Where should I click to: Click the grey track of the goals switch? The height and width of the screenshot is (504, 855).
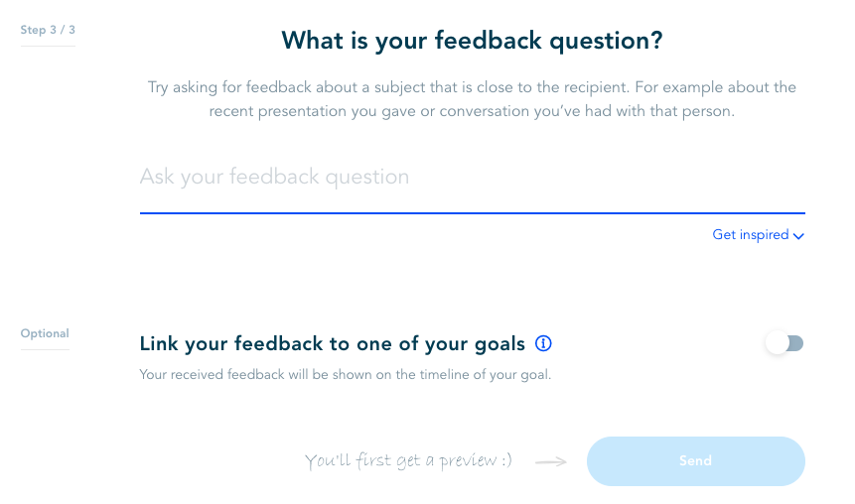(796, 343)
